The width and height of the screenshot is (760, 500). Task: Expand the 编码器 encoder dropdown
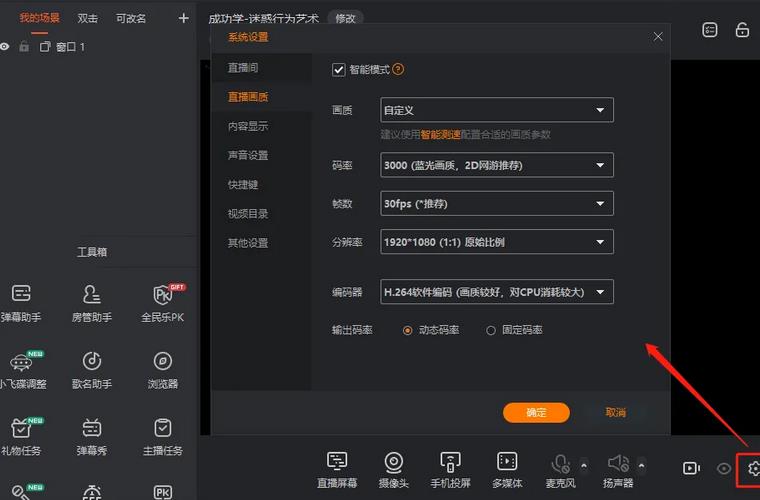[497, 292]
